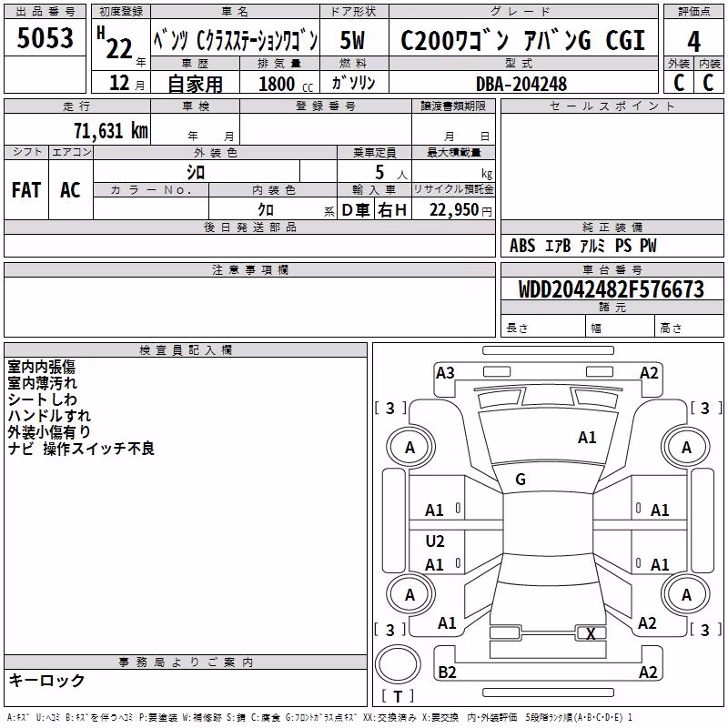Select U2 dent mark on left door
Image resolution: width=728 pixels, height=728 pixels.
(x=435, y=541)
